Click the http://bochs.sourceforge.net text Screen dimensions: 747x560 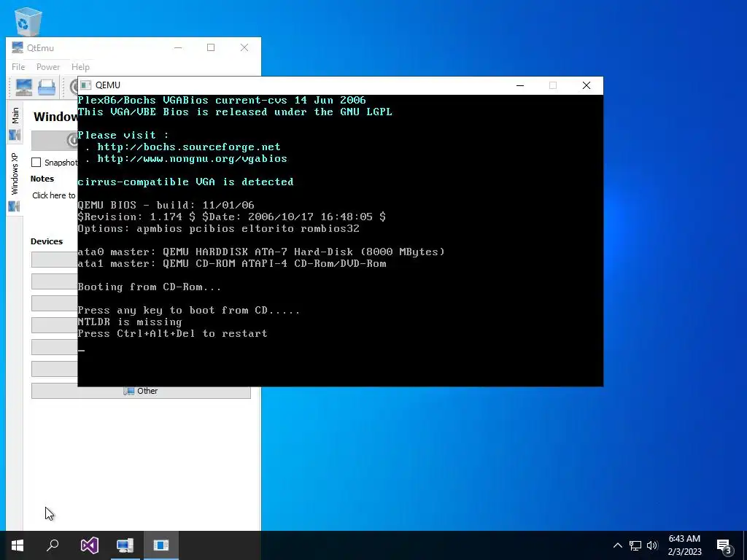point(189,147)
